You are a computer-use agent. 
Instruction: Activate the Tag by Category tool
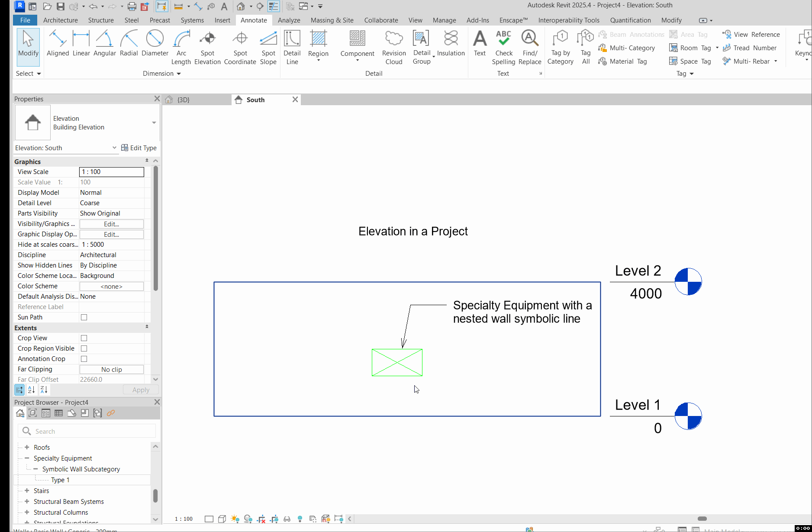point(561,45)
